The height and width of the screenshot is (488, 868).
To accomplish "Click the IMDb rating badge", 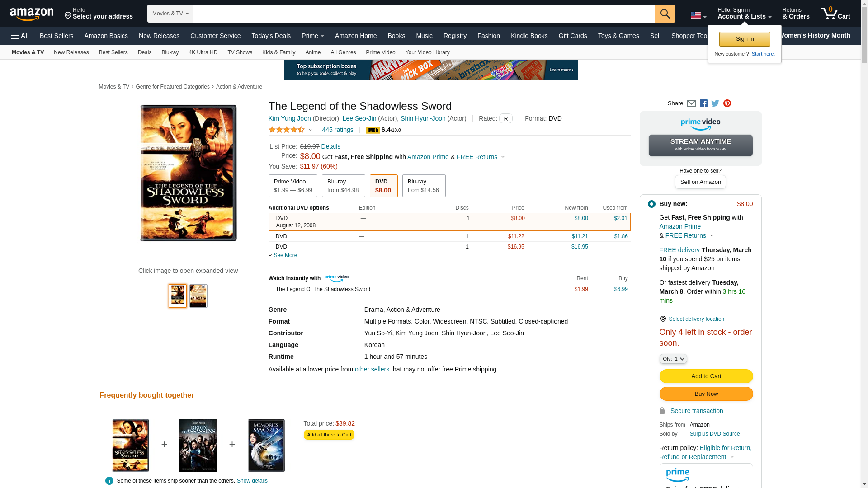I will click(373, 130).
